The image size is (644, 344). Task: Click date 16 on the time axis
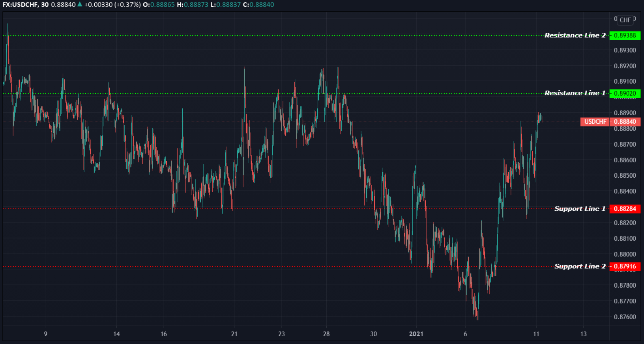(x=164, y=334)
